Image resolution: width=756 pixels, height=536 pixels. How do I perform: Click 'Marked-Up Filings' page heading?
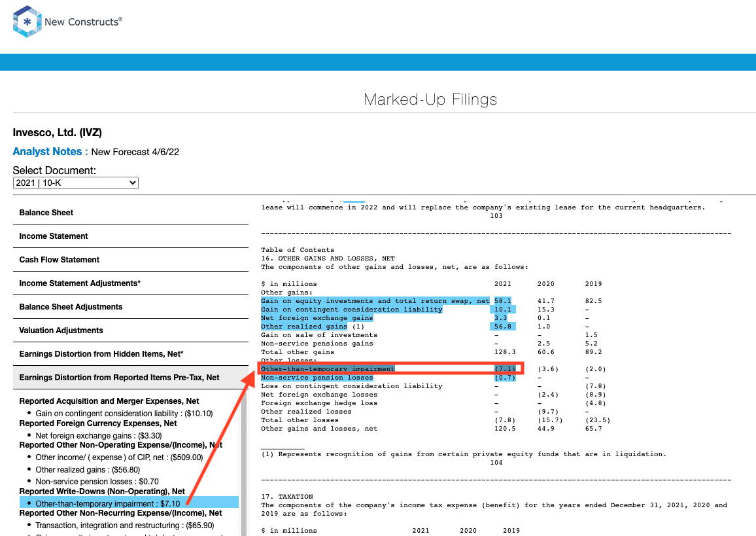click(x=430, y=99)
